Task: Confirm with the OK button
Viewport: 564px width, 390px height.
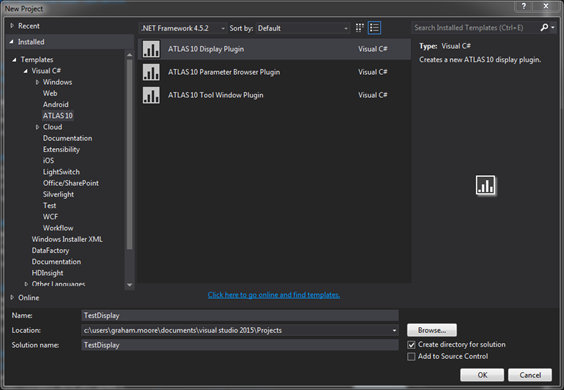Action: pyautogui.click(x=482, y=375)
